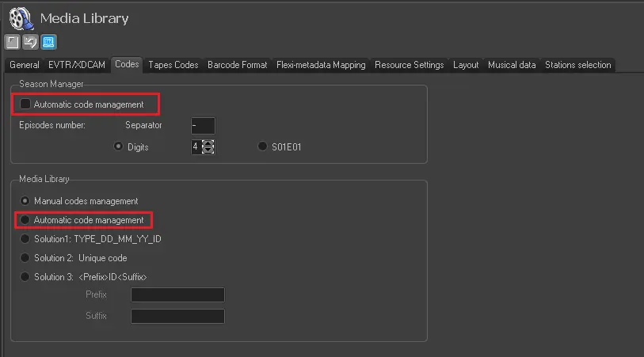Select Solution 3 Prefix ID Suffix option
Screen dimensions: 644x357
26,276
